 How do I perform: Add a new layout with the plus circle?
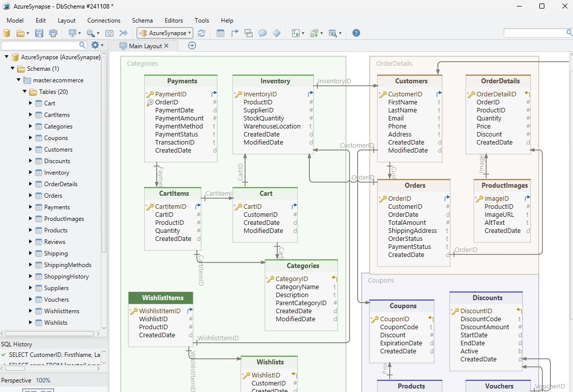192,45
